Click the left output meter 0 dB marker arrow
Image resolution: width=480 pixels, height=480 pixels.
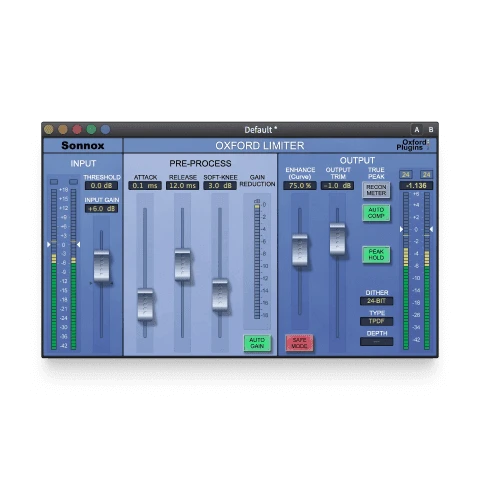tap(401, 229)
